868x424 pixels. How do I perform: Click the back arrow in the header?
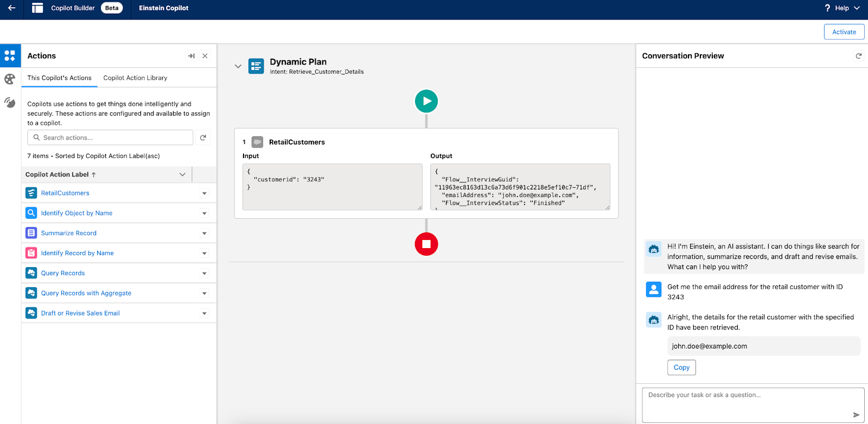pos(11,8)
